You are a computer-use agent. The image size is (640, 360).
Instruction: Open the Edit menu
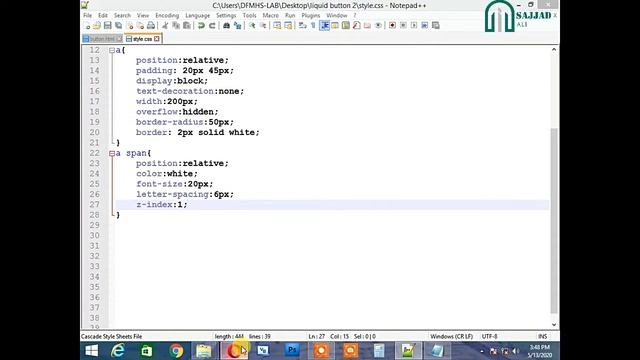(x=103, y=15)
